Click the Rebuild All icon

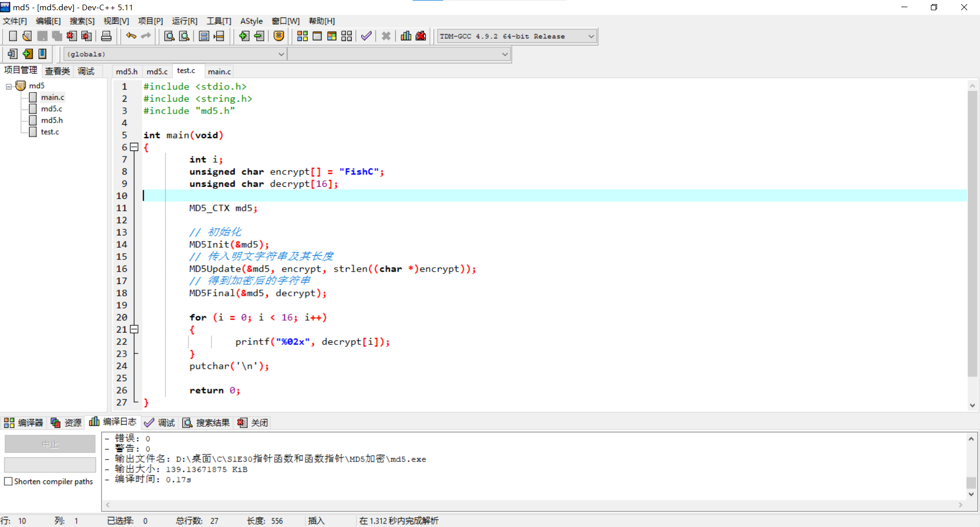pyautogui.click(x=347, y=36)
